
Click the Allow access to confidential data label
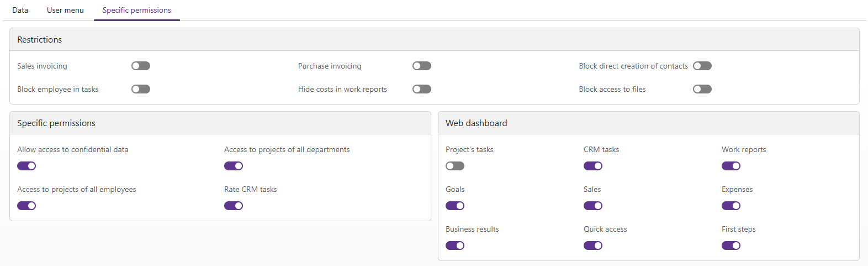(x=73, y=149)
